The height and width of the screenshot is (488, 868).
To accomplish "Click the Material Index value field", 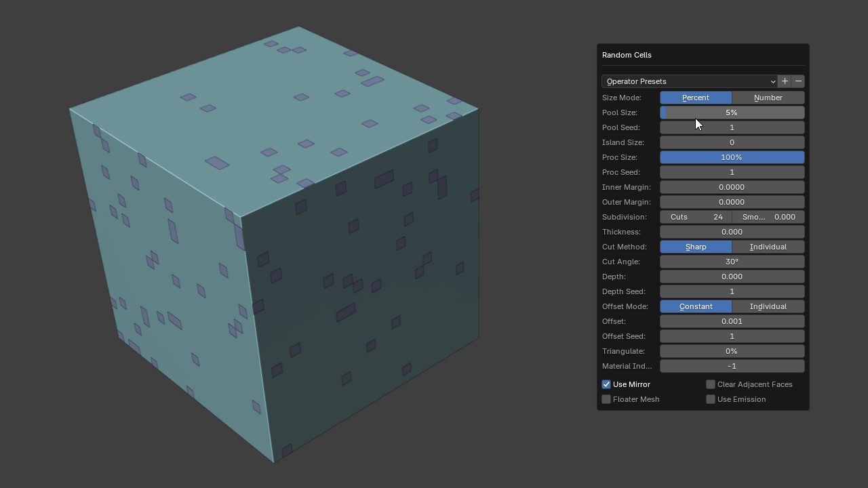I will [x=732, y=366].
